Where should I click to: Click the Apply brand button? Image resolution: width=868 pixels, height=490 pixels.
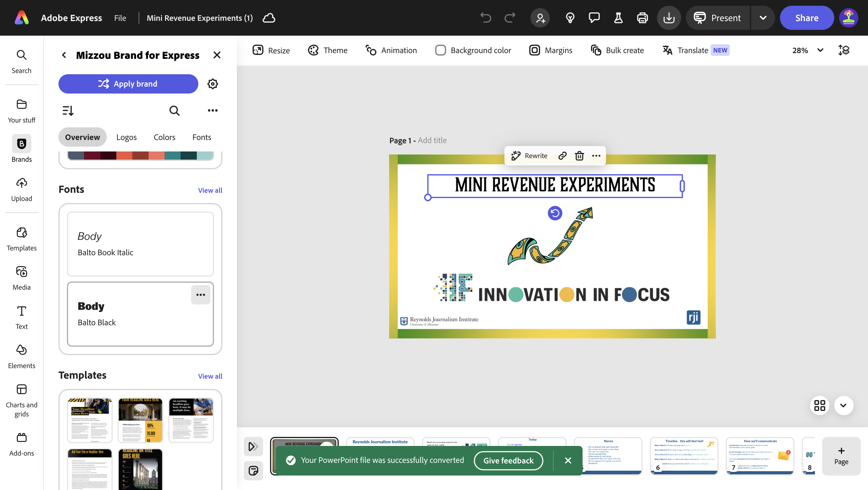(x=128, y=84)
